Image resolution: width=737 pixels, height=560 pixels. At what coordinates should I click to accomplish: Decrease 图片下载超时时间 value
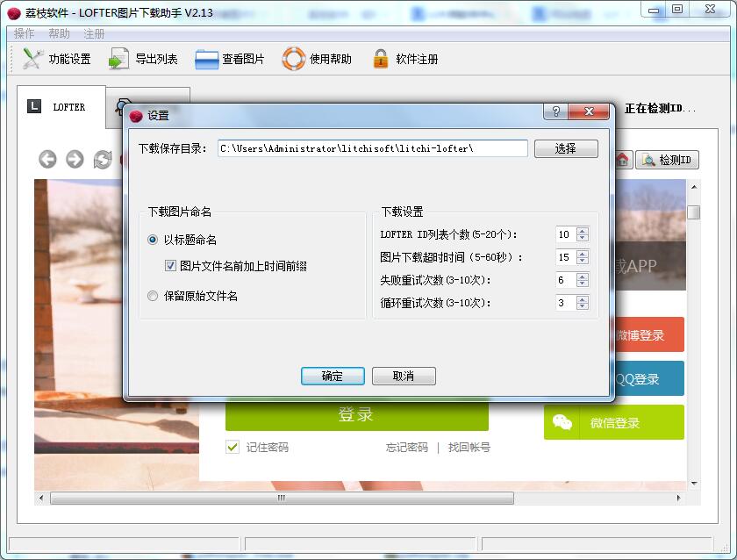[x=583, y=261]
